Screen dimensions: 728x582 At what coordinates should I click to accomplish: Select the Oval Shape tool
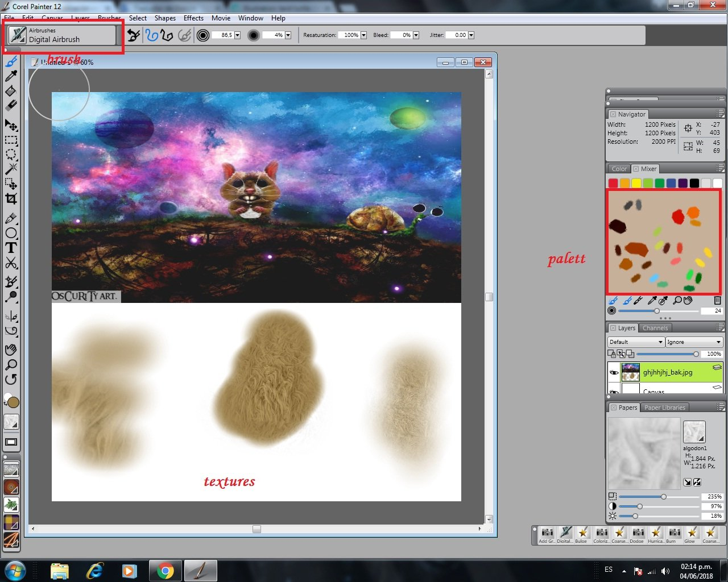[11, 233]
